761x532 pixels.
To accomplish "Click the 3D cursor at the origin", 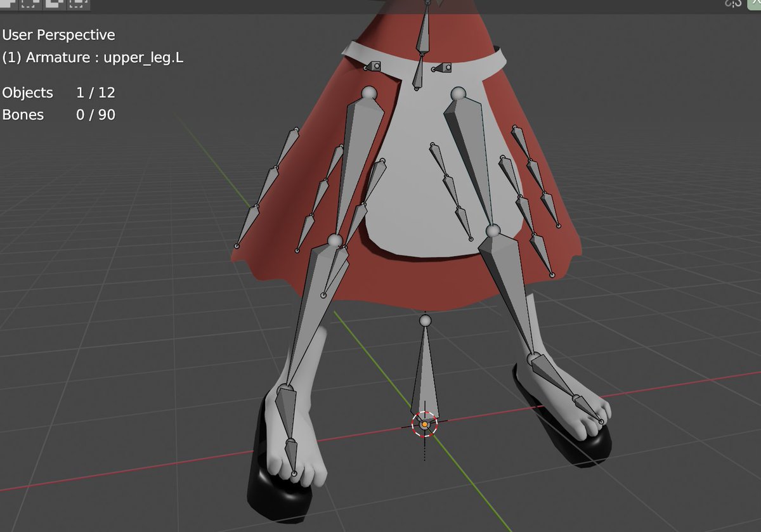I will coord(424,424).
